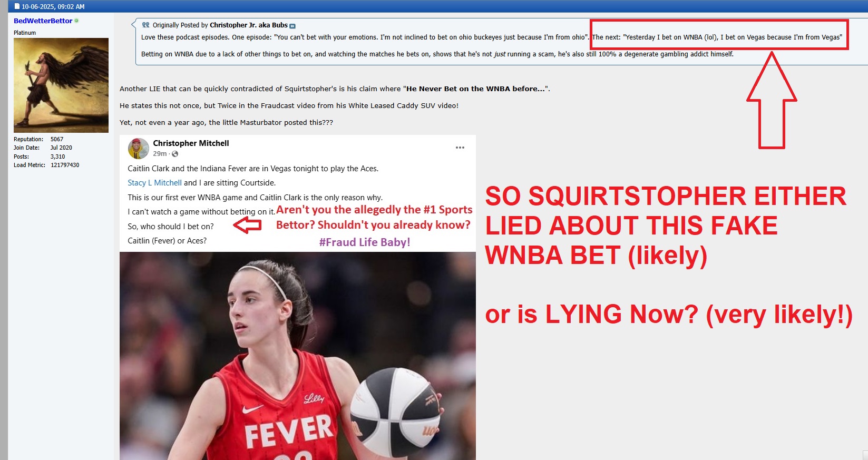Click the 10-06-2025, 09:02 AM post date

click(x=53, y=6)
